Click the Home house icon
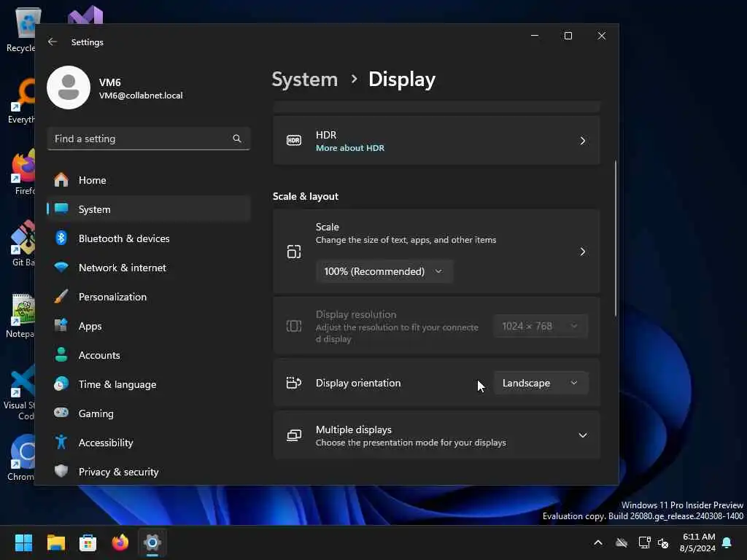Screen dimensions: 747x560 pyautogui.click(x=61, y=180)
